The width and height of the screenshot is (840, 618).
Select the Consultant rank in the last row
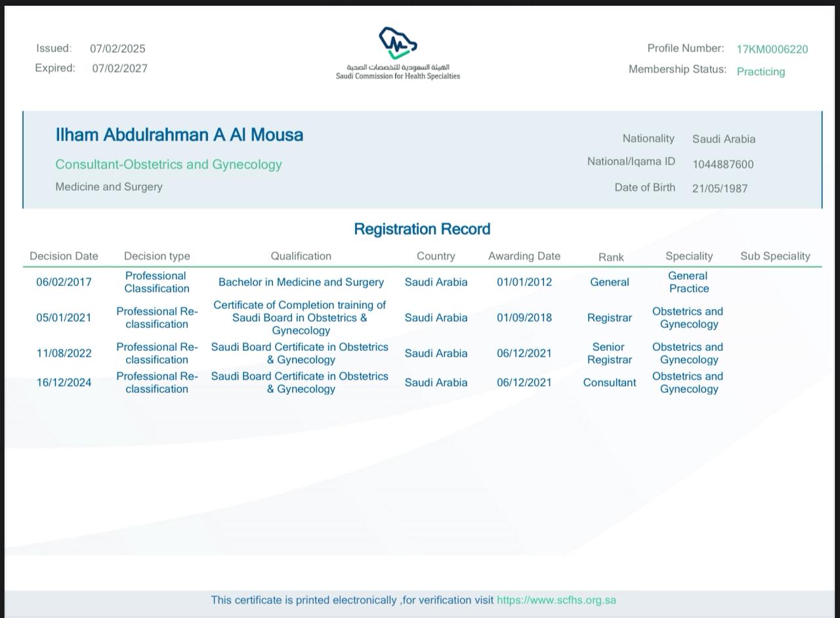click(609, 382)
